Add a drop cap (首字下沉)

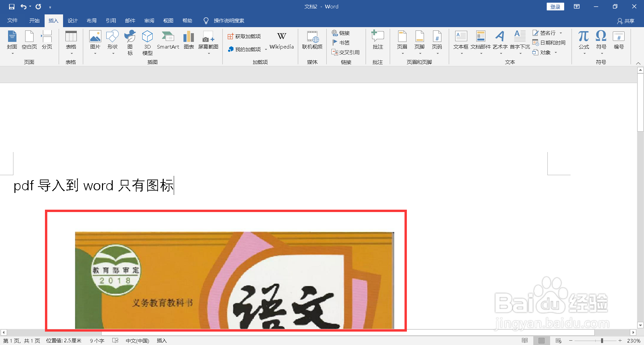click(520, 43)
